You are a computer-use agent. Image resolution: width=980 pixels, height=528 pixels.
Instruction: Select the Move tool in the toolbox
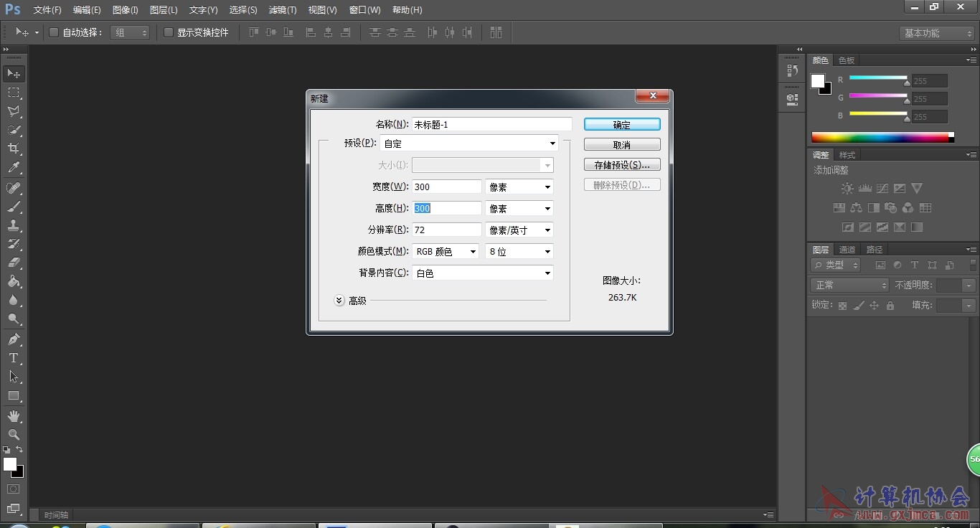(14, 74)
